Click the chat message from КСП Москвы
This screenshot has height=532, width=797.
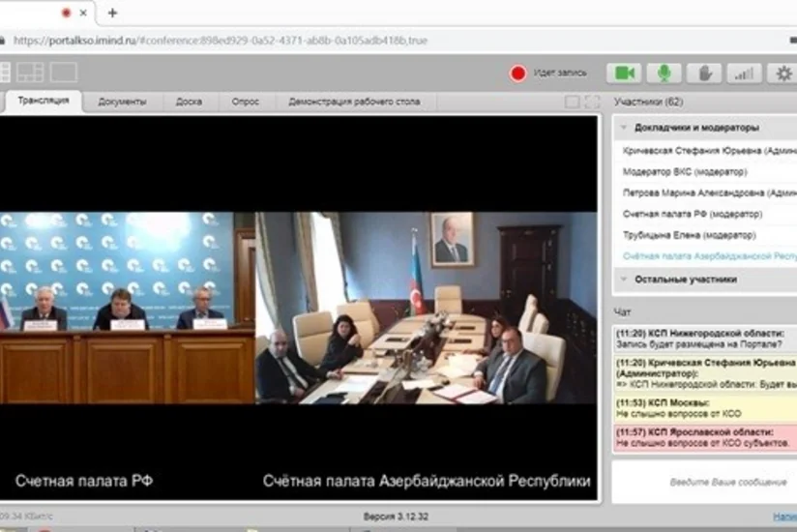pos(705,408)
